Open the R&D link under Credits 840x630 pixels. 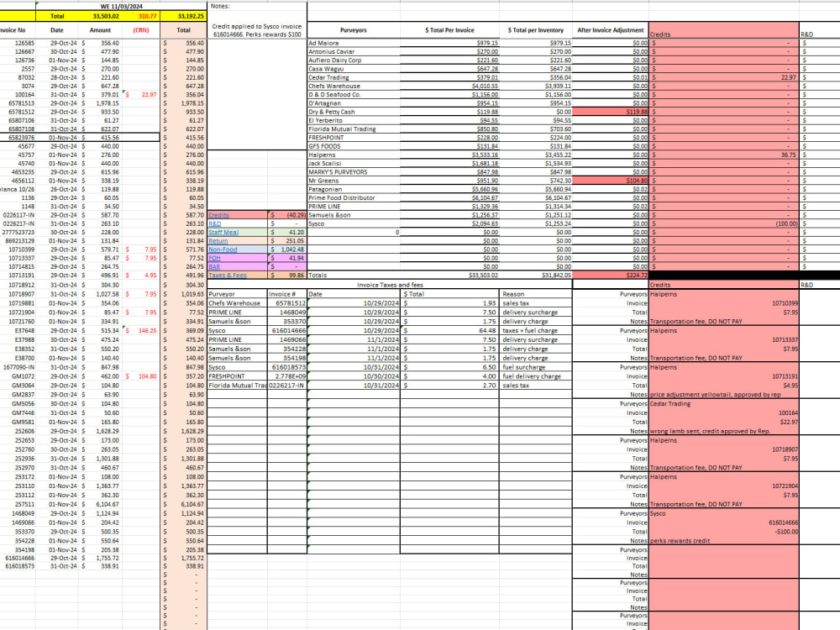[x=214, y=223]
